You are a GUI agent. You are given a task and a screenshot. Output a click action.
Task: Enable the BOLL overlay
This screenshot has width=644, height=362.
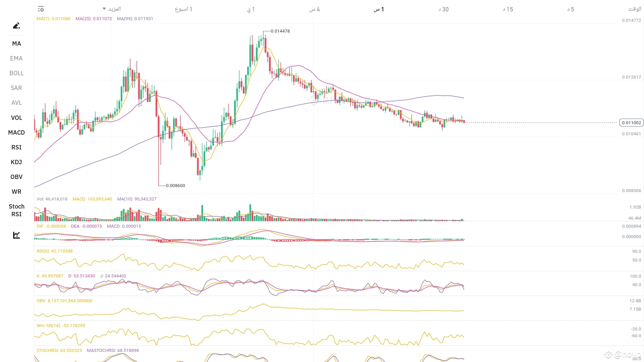(16, 73)
